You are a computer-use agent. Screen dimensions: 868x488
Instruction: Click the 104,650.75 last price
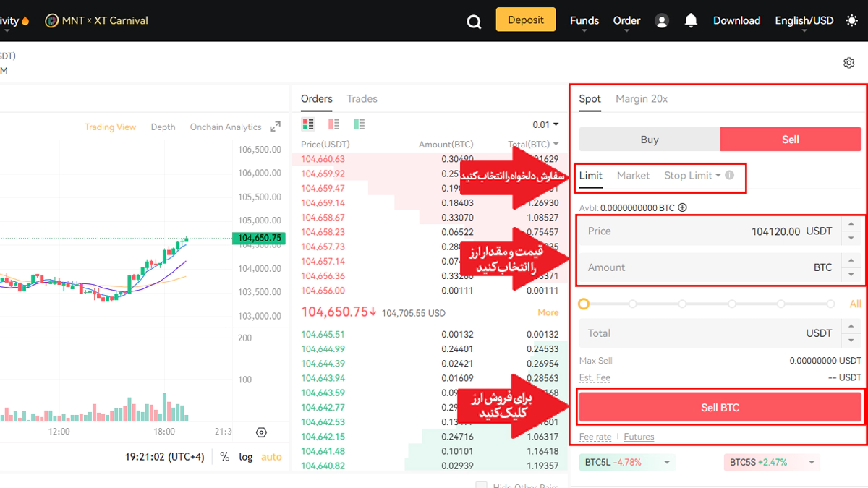(x=339, y=312)
